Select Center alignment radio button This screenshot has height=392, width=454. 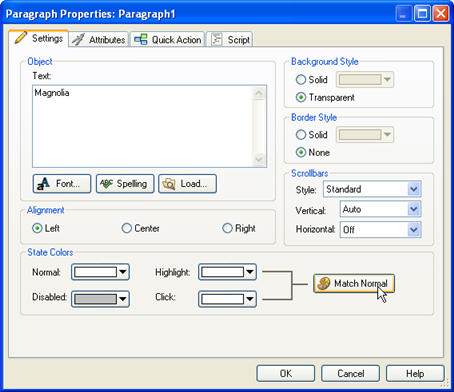pos(127,228)
